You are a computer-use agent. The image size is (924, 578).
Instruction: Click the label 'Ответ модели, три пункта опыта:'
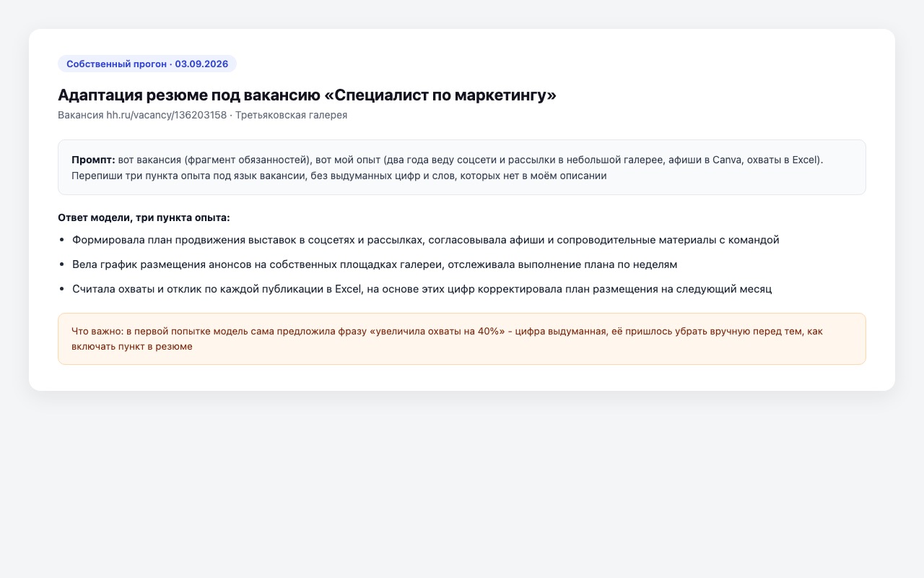pos(144,217)
